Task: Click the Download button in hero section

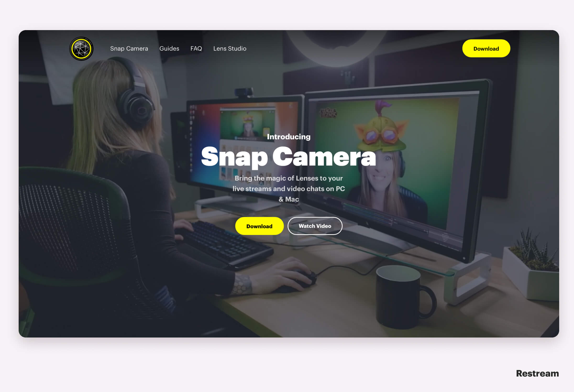Action: click(259, 226)
